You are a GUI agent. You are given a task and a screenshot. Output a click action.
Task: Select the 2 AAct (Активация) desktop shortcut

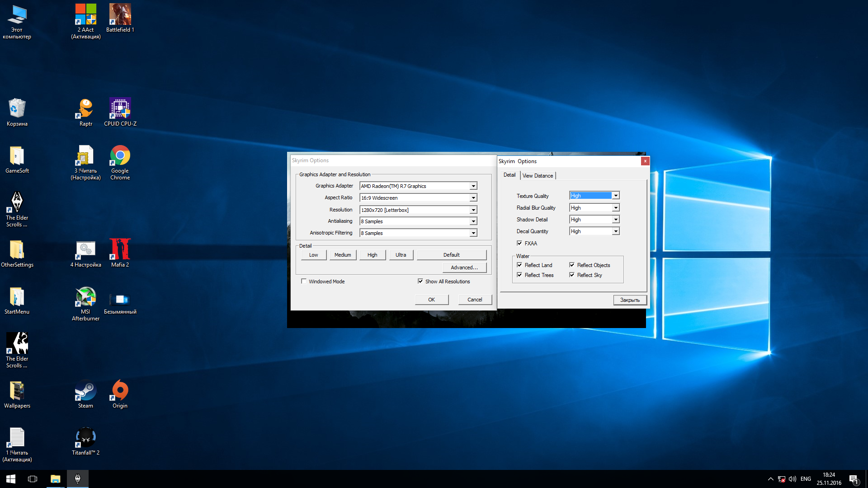[85, 22]
